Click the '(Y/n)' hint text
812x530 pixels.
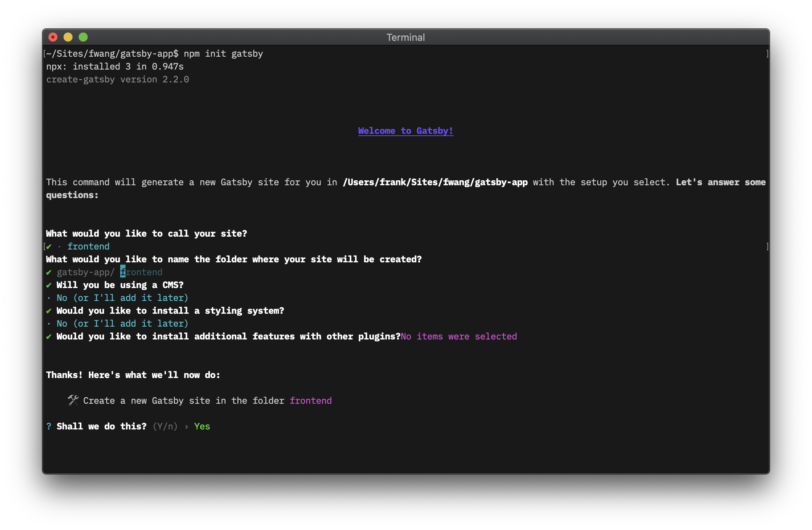pos(165,426)
